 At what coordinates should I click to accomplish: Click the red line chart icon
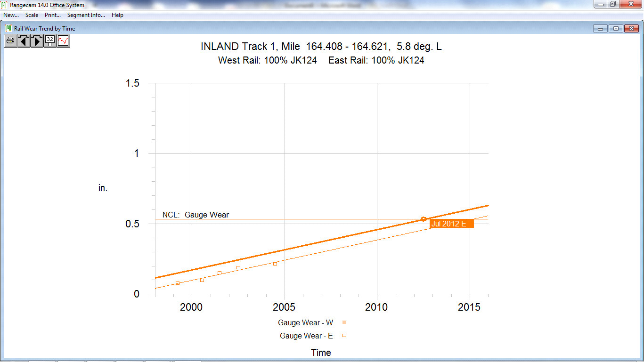63,41
